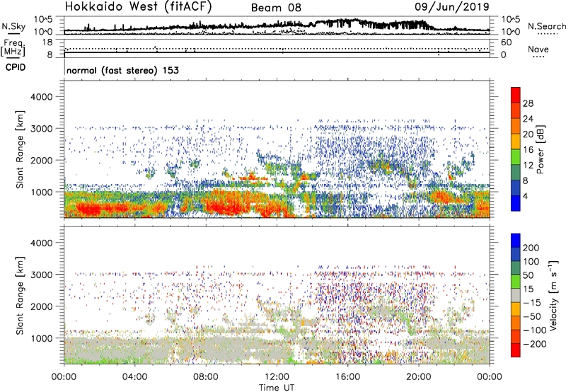This screenshot has width=566, height=392.
Task: Click the date "09/Jun/2019"
Action: [x=452, y=6]
